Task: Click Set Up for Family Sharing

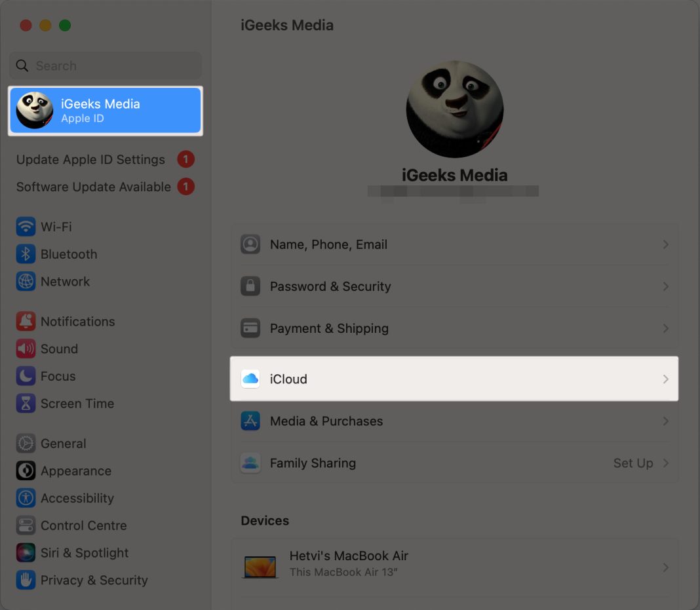Action: click(633, 463)
